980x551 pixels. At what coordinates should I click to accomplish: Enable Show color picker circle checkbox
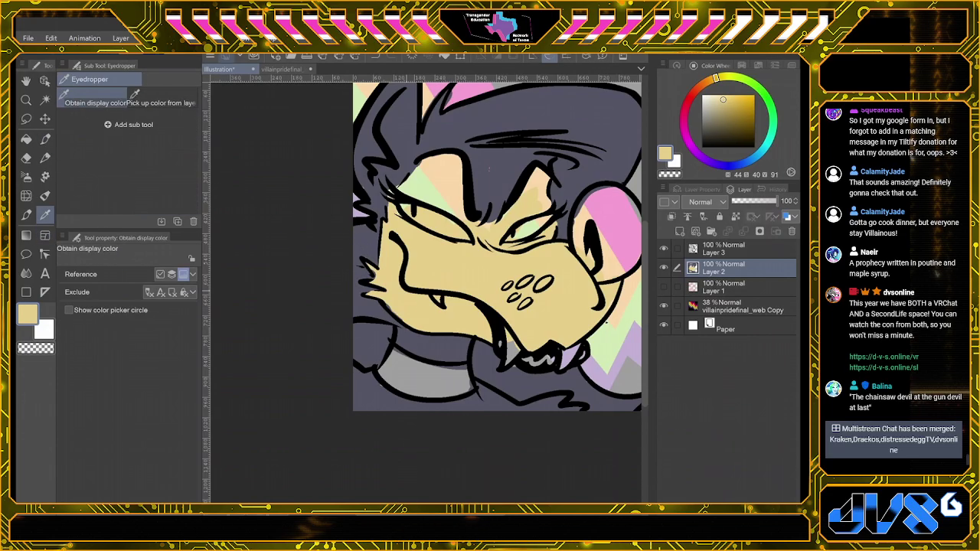69,310
